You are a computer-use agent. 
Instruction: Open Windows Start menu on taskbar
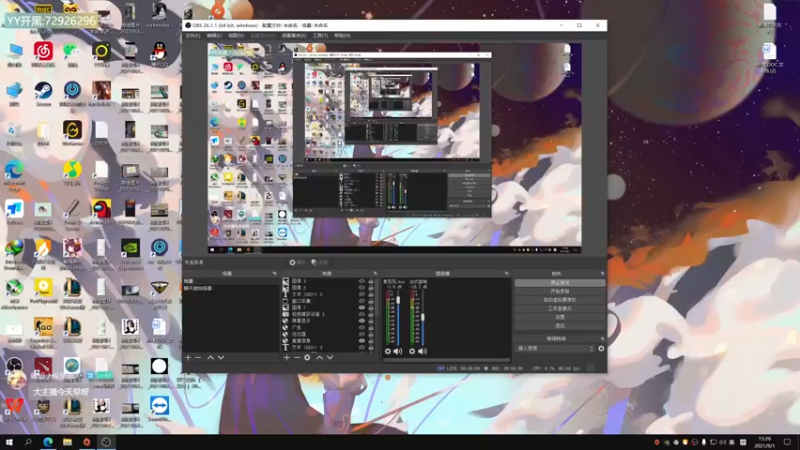click(9, 442)
